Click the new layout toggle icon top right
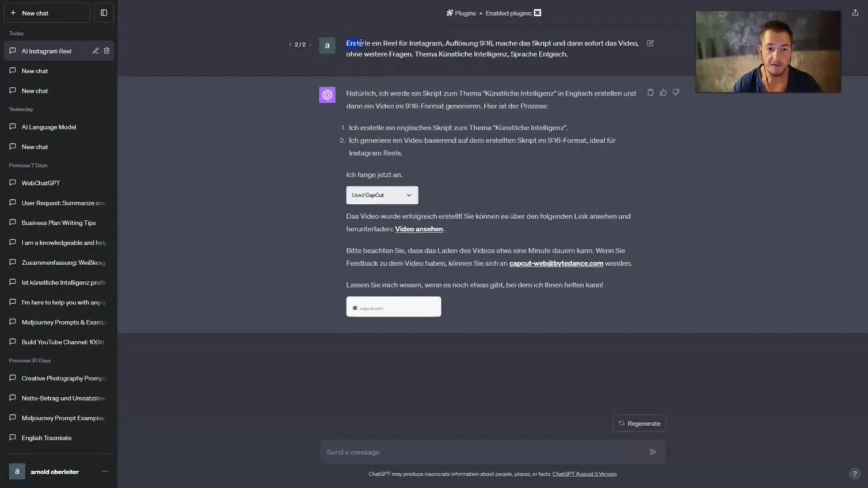868x488 pixels. pos(104,13)
